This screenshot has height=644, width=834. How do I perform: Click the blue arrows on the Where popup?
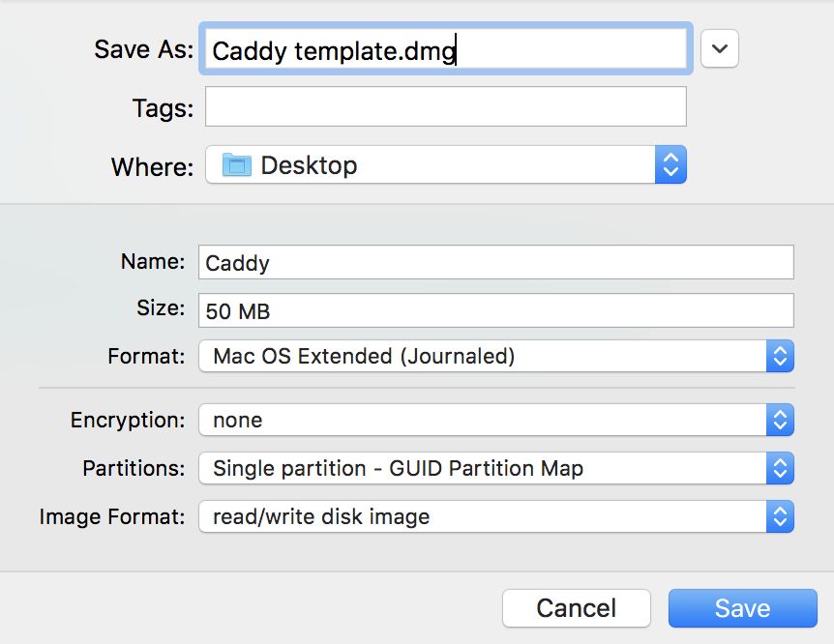pos(670,165)
